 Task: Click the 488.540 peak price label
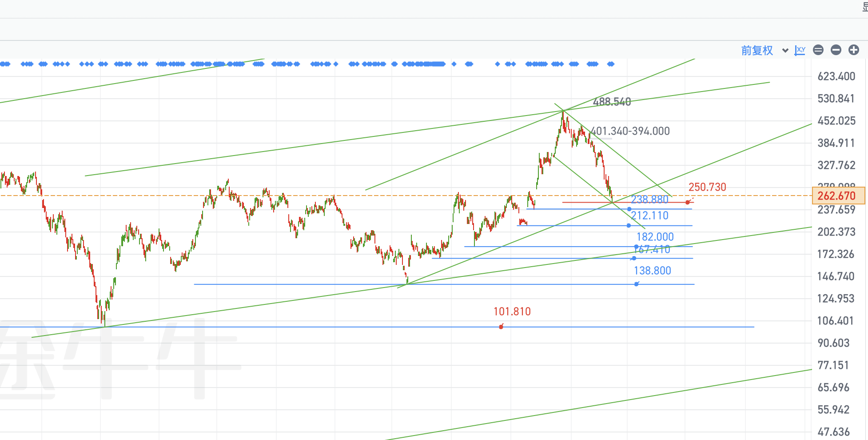(x=612, y=102)
